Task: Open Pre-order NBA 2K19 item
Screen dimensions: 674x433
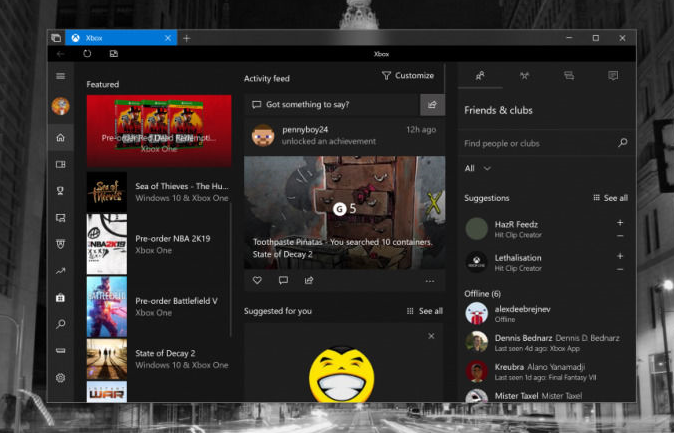Action: click(x=159, y=244)
